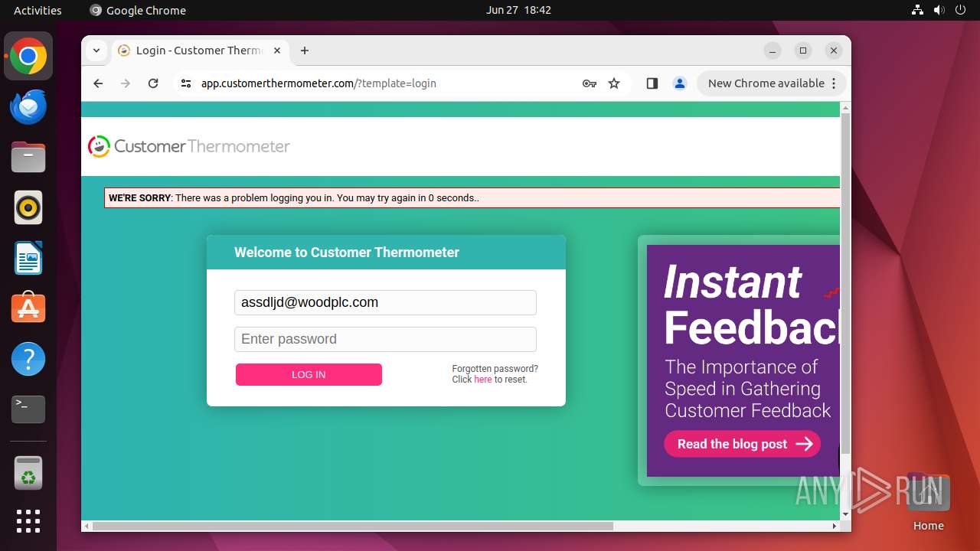Viewport: 980px width, 551px height.
Task: Open the network status tray icon
Action: (918, 10)
